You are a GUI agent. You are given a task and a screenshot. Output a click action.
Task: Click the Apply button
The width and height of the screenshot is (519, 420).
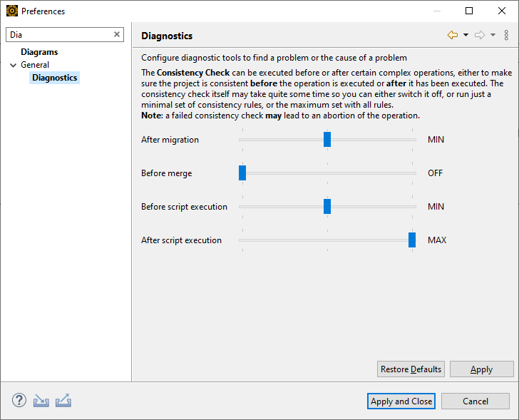coord(481,369)
